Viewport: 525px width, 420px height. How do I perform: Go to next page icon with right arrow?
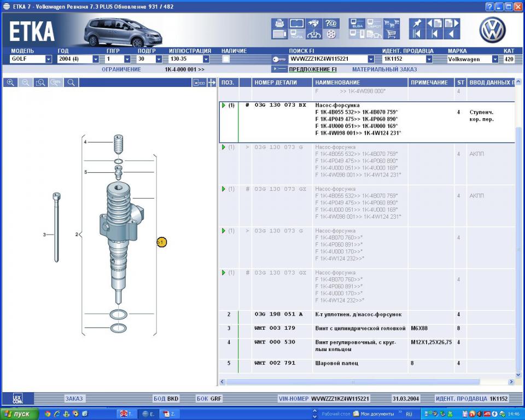tap(451, 23)
